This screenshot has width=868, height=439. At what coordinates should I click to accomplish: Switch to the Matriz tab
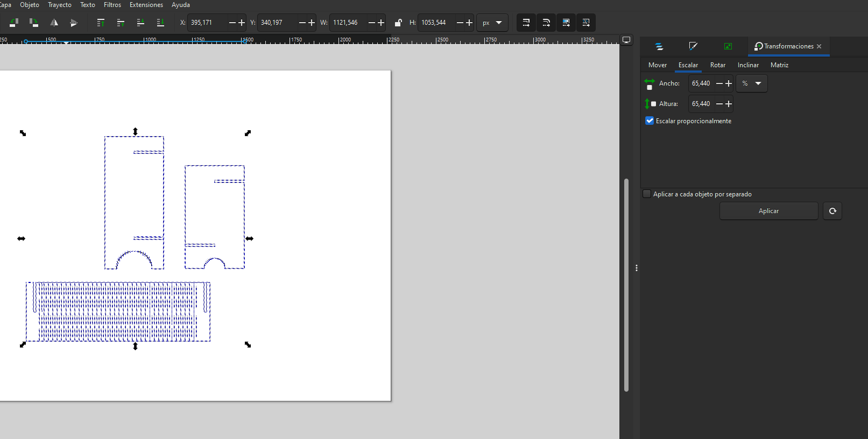coord(779,65)
